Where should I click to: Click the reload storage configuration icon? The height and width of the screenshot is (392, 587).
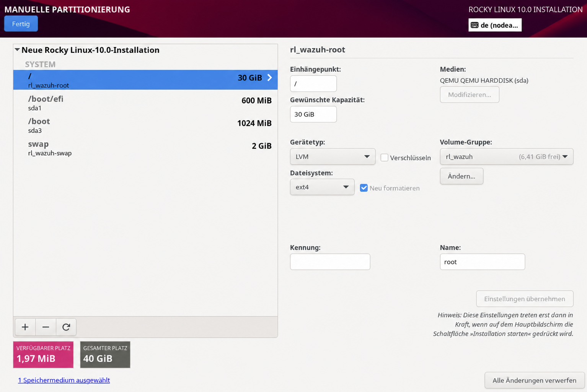click(x=66, y=327)
